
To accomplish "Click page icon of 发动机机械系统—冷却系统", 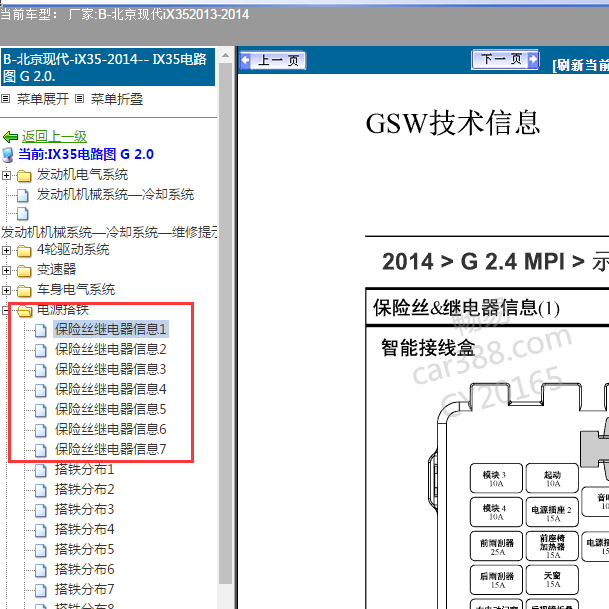I will (x=23, y=195).
